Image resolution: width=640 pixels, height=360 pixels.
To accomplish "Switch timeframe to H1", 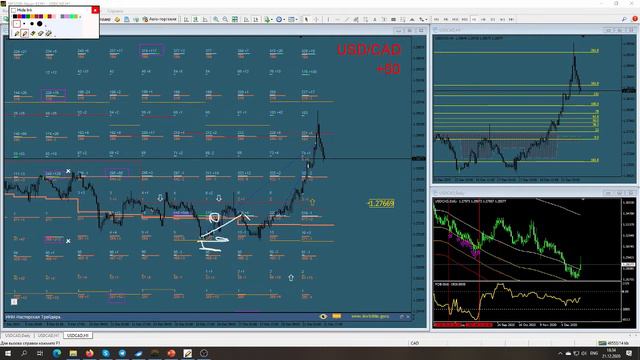I will tap(474, 19).
